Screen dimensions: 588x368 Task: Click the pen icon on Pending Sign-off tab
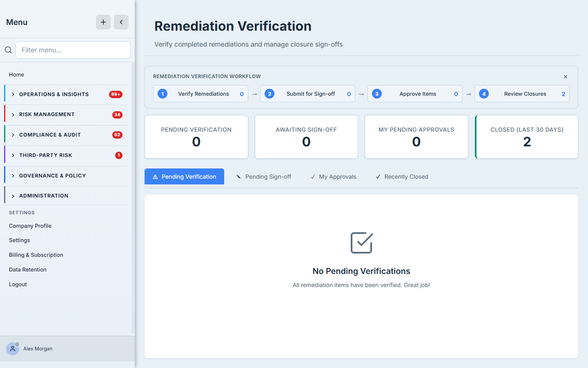click(238, 177)
